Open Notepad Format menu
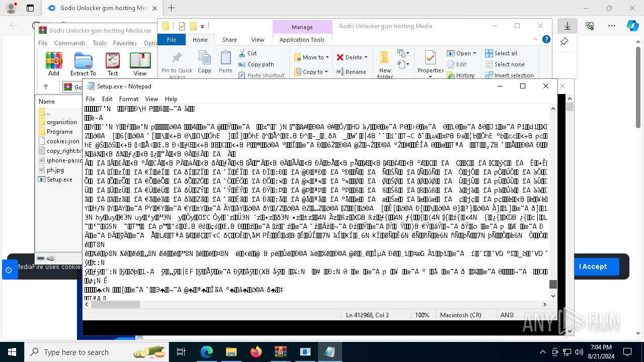This screenshot has height=362, width=644. point(129,99)
